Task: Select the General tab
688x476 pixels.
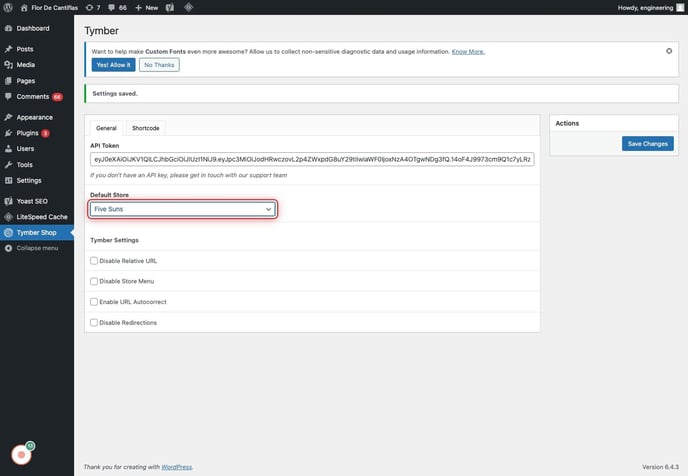Action: pyautogui.click(x=106, y=128)
